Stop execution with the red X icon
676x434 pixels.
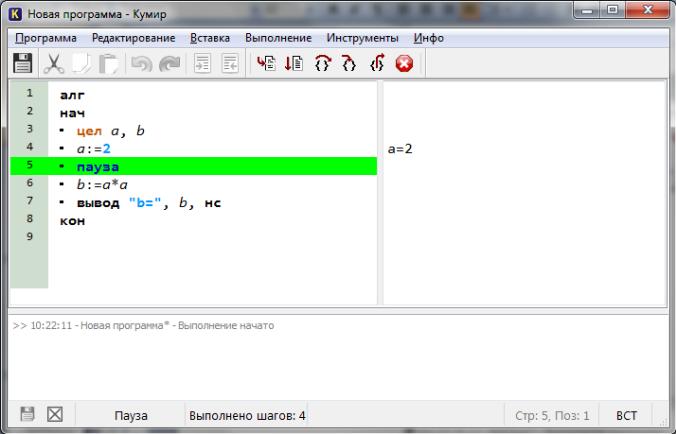click(404, 64)
